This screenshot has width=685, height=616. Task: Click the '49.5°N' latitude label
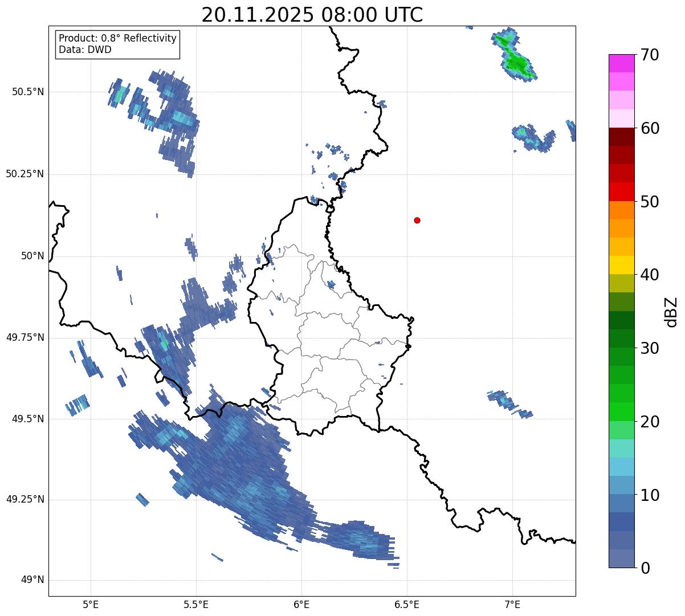tap(27, 419)
